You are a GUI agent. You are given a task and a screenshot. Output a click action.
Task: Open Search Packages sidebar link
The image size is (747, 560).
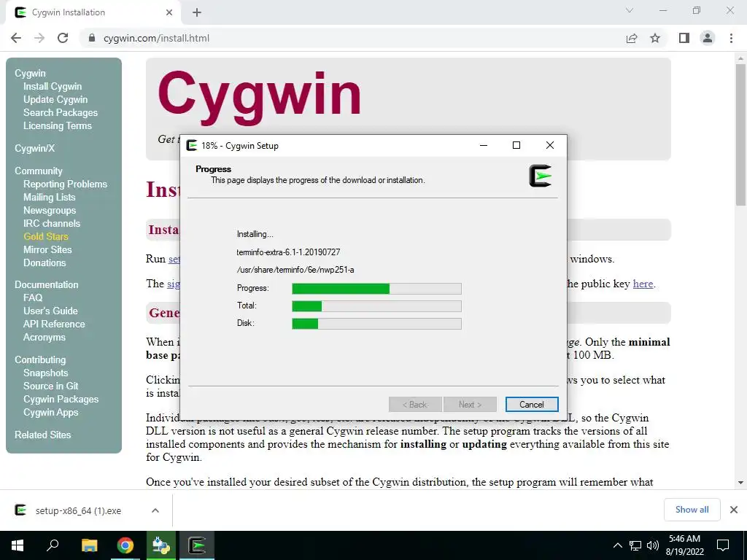61,112
